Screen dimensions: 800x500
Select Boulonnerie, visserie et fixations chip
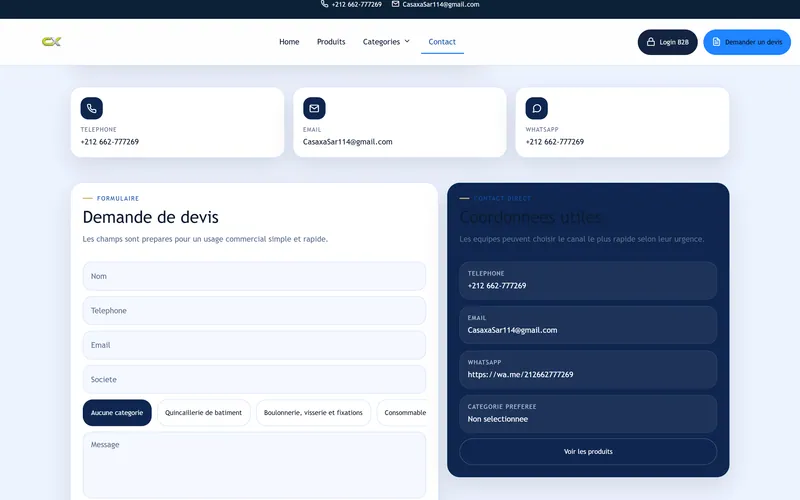[x=313, y=413]
